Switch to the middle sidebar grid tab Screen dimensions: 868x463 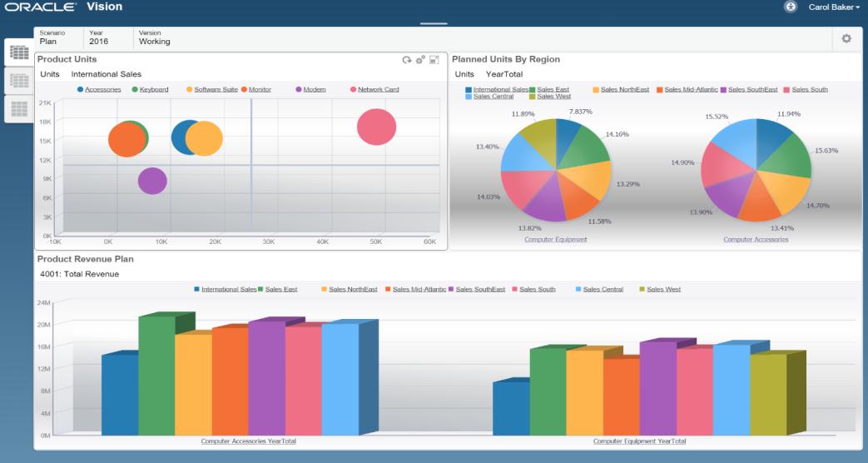(x=19, y=81)
